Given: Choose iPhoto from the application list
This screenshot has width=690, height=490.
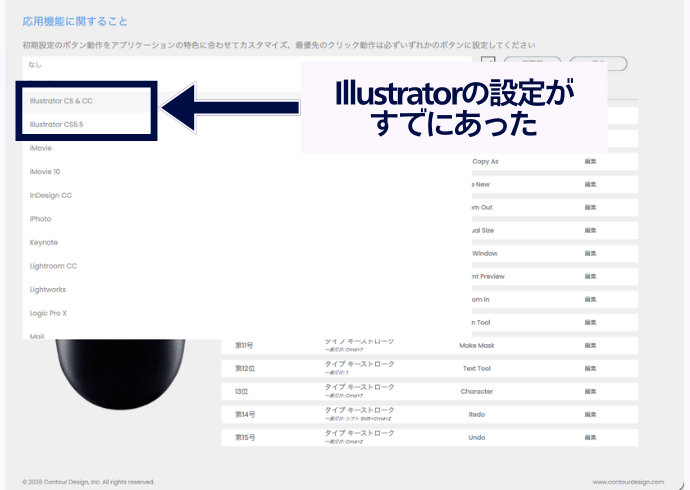Looking at the screenshot, I should click(x=41, y=219).
